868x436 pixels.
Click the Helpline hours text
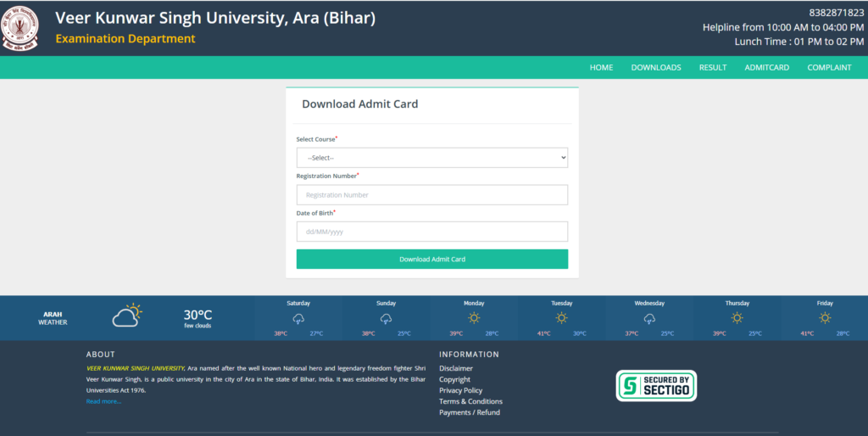pyautogui.click(x=782, y=27)
